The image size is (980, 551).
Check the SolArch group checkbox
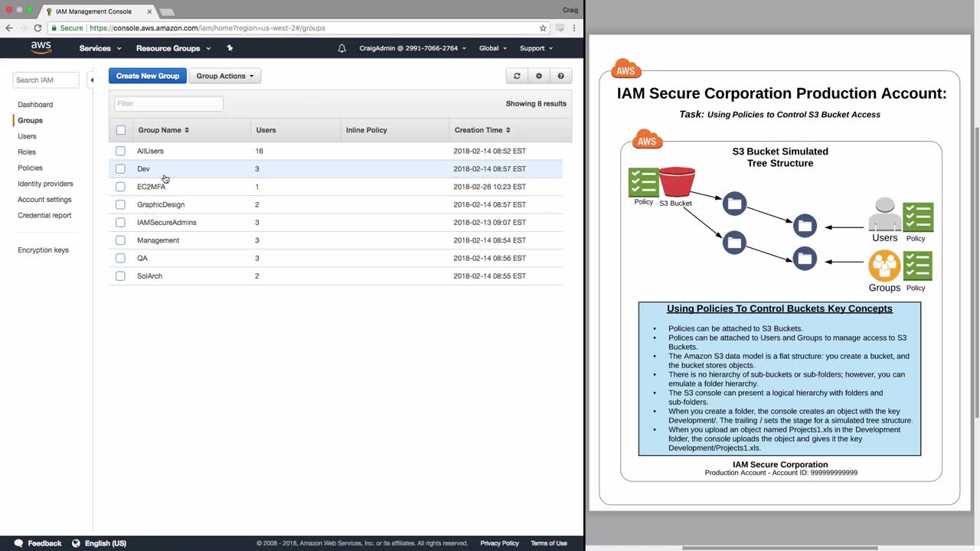coord(120,276)
